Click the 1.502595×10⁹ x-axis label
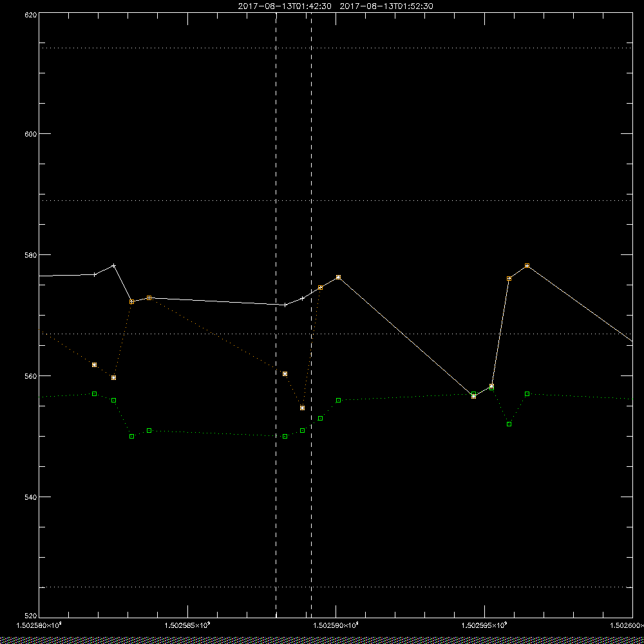 coord(485,625)
